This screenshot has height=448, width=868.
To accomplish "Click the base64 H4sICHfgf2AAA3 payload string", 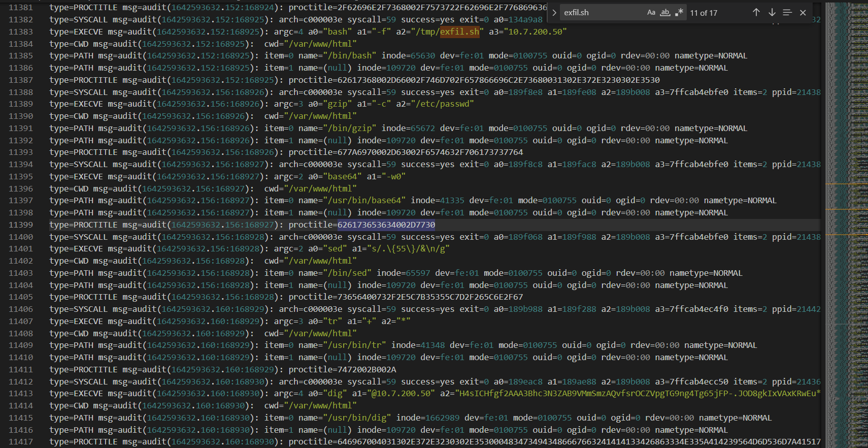I will [x=639, y=394].
